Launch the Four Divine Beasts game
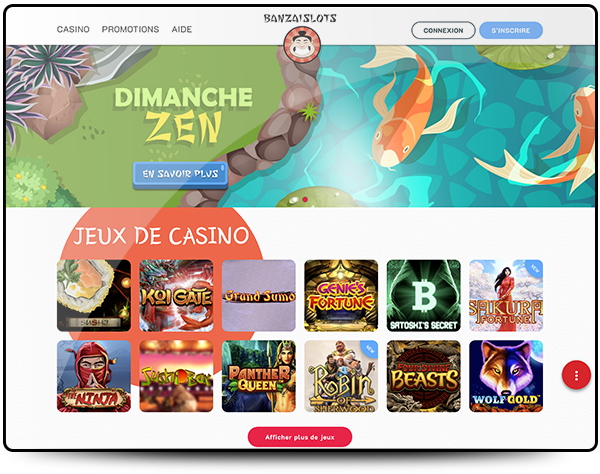 click(423, 376)
